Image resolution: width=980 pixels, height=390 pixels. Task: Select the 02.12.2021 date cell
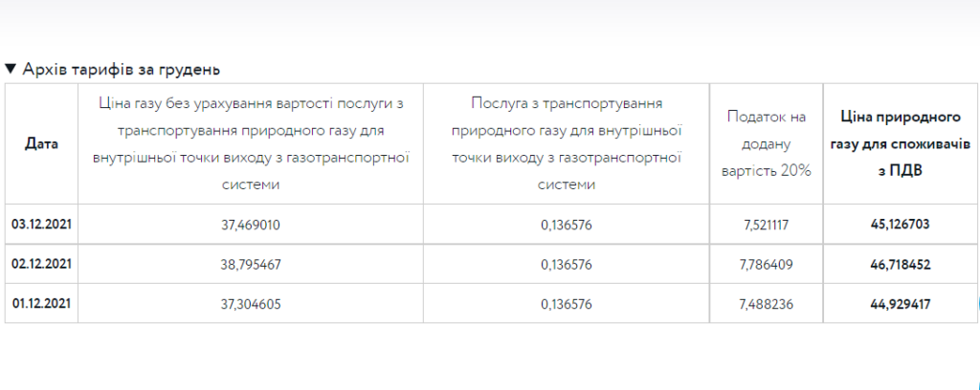tap(41, 264)
